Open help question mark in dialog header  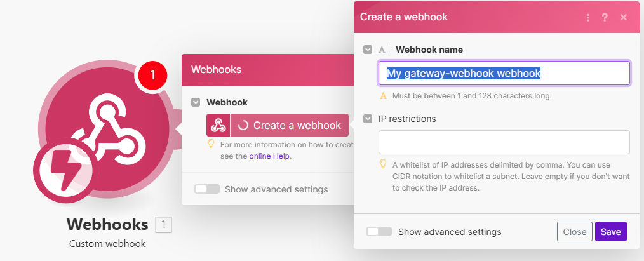click(605, 17)
